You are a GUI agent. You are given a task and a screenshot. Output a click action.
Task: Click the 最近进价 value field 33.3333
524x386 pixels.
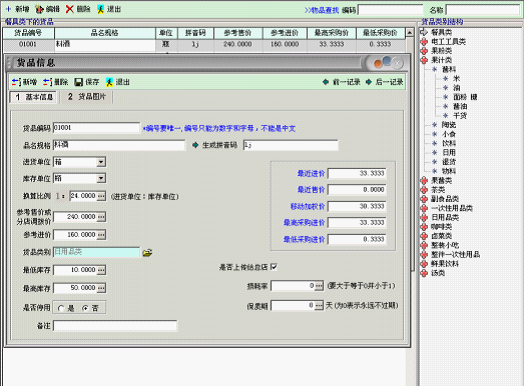pos(357,173)
